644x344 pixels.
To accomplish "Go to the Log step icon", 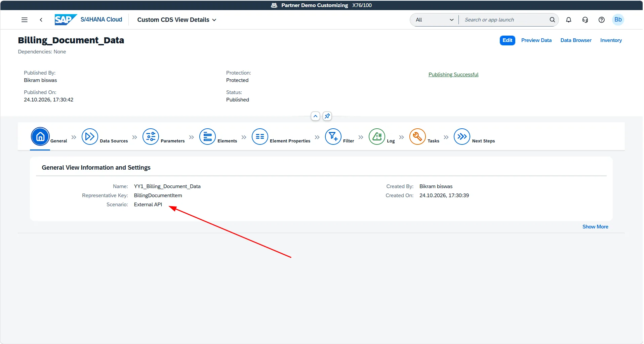I will [377, 136].
